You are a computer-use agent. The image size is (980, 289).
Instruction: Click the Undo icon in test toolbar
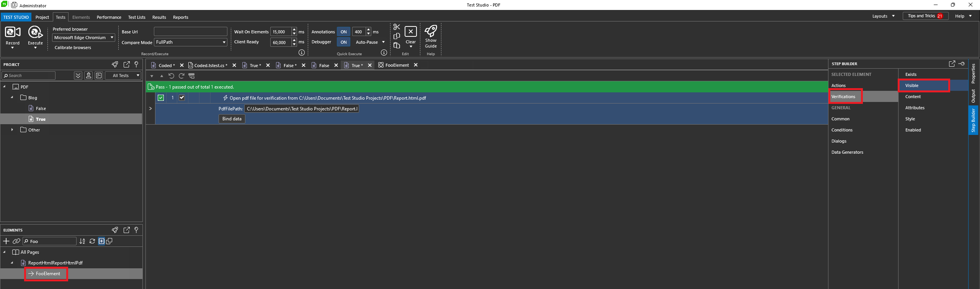tap(171, 76)
